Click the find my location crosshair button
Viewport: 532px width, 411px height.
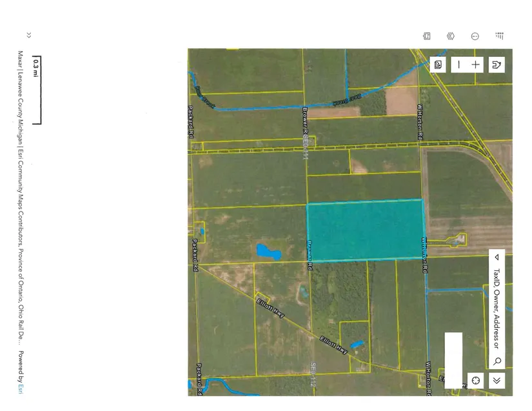476,380
